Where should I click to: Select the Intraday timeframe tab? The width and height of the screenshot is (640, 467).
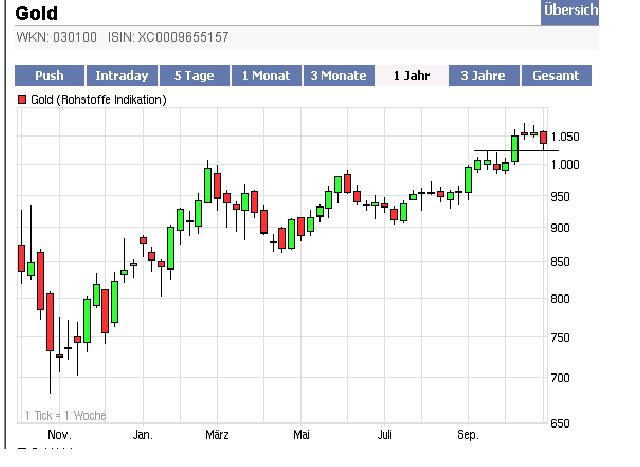point(122,76)
